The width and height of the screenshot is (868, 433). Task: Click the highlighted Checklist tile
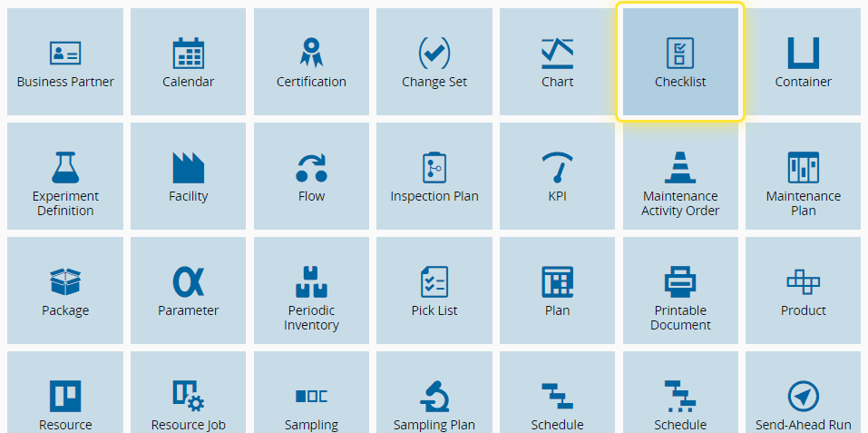(680, 62)
